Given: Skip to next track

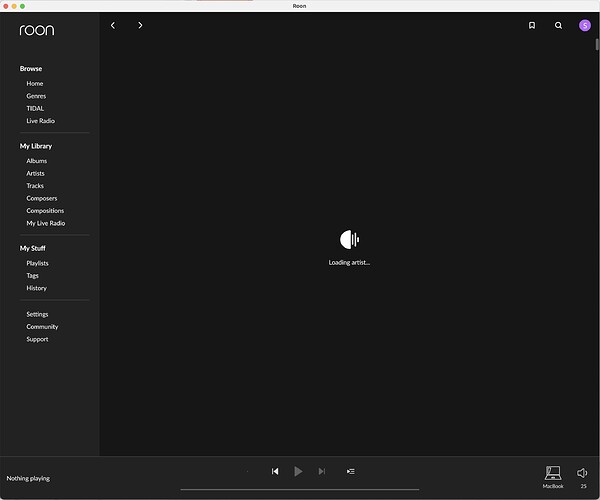Looking at the screenshot, I should click(322, 471).
